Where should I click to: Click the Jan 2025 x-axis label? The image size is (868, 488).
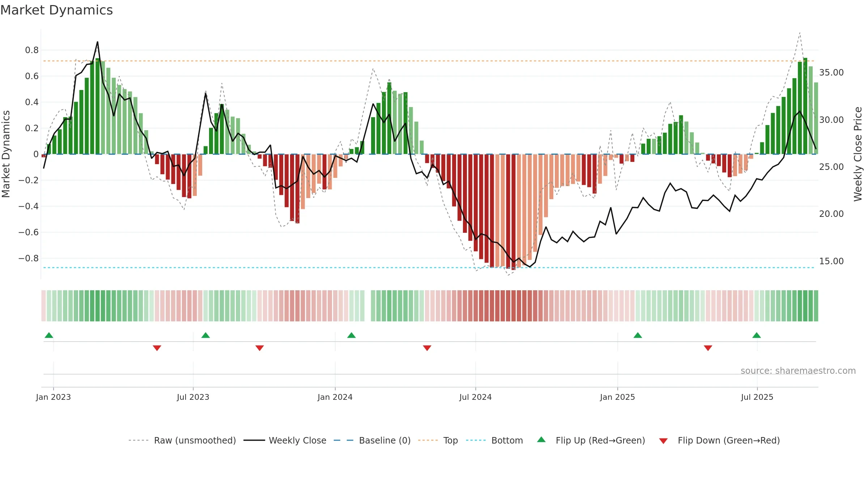pos(618,397)
